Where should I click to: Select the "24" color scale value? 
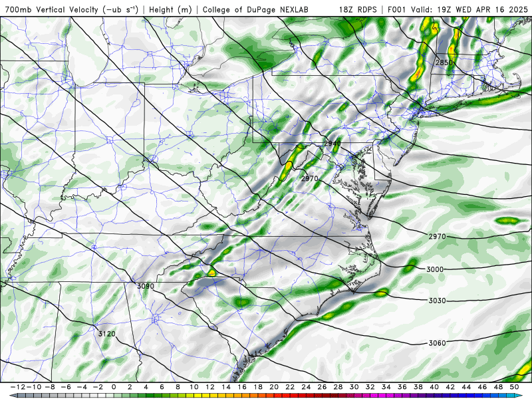(x=306, y=387)
